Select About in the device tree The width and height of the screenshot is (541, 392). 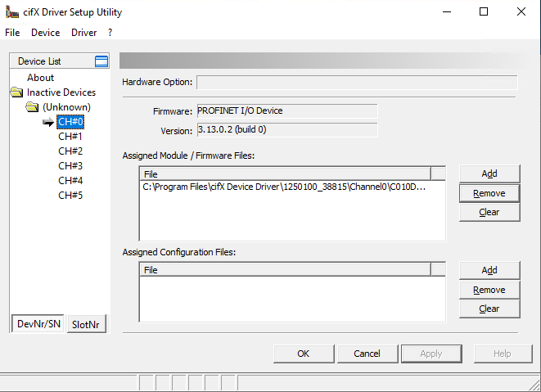40,78
